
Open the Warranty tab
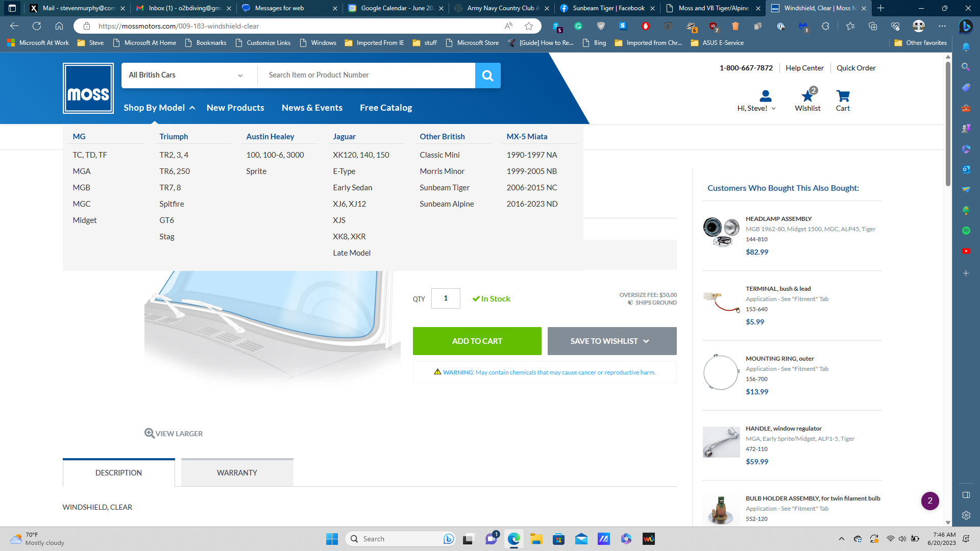[x=237, y=472]
